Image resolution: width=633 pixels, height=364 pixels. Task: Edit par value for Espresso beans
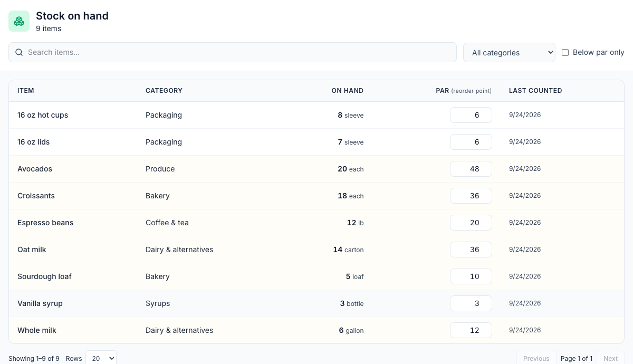(471, 223)
